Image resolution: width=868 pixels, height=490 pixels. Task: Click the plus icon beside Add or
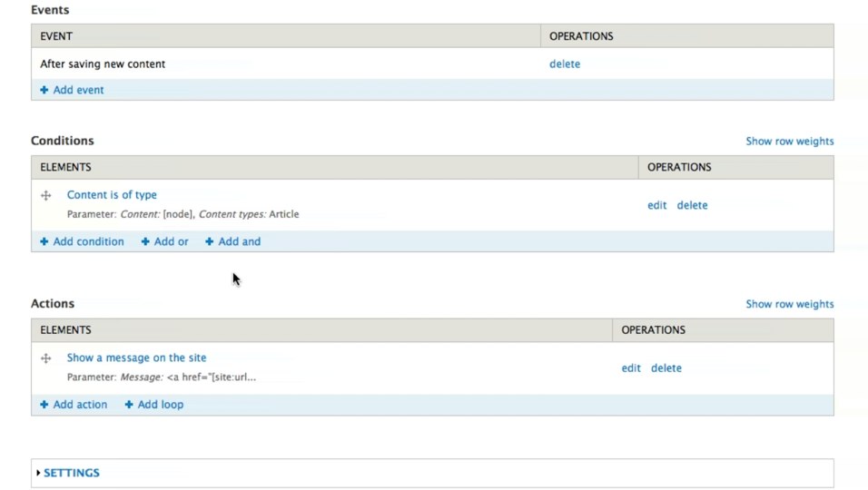145,241
